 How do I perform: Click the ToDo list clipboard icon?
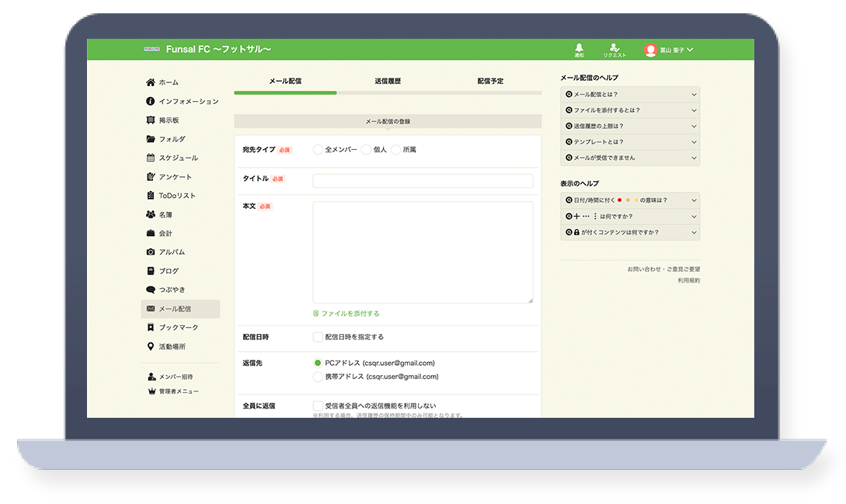pos(151,196)
